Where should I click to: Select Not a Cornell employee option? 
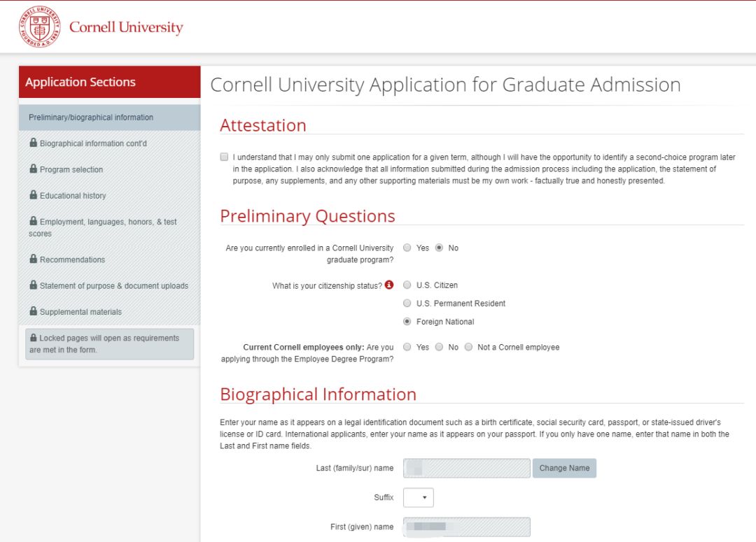[x=468, y=347]
